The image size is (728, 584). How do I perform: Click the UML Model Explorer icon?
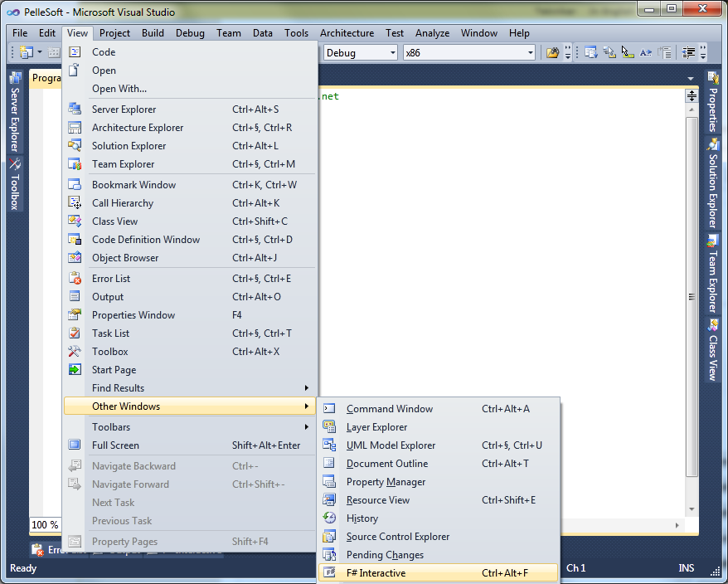click(329, 445)
